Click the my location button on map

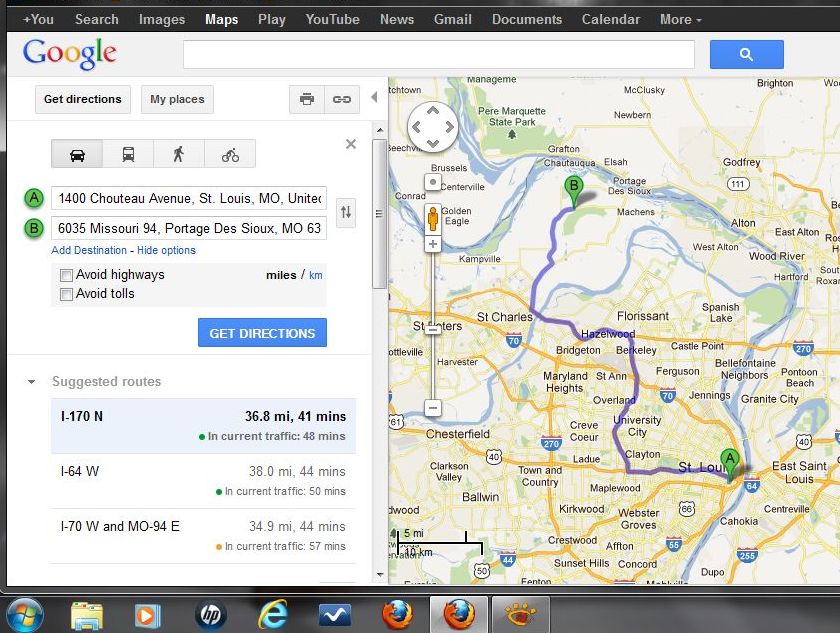(x=433, y=182)
